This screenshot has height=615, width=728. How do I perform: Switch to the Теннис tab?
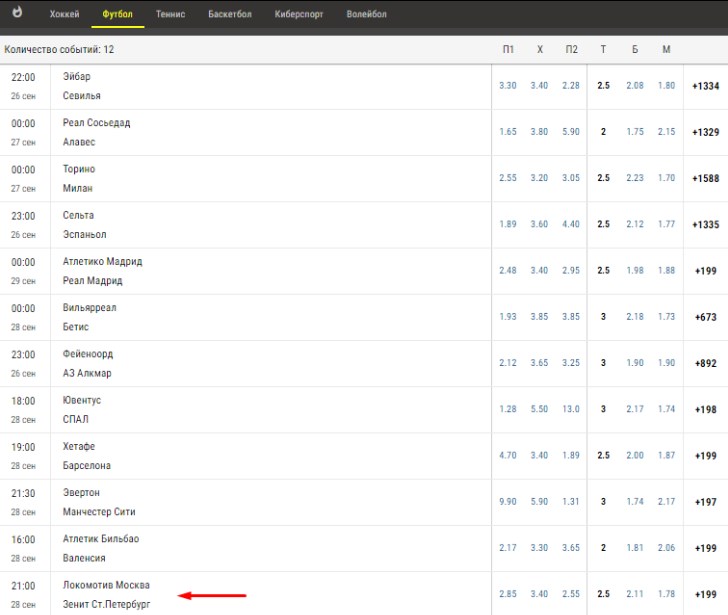coord(170,14)
